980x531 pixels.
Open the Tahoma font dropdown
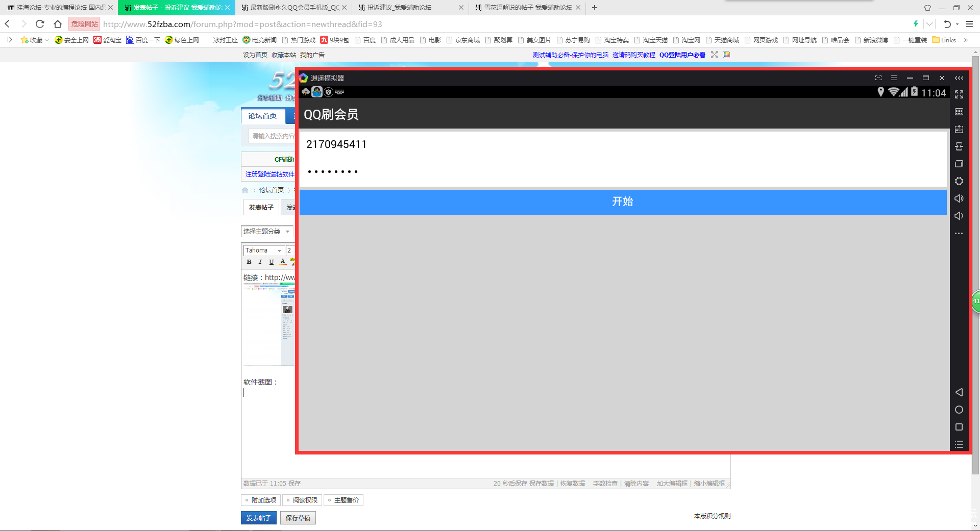[264, 250]
